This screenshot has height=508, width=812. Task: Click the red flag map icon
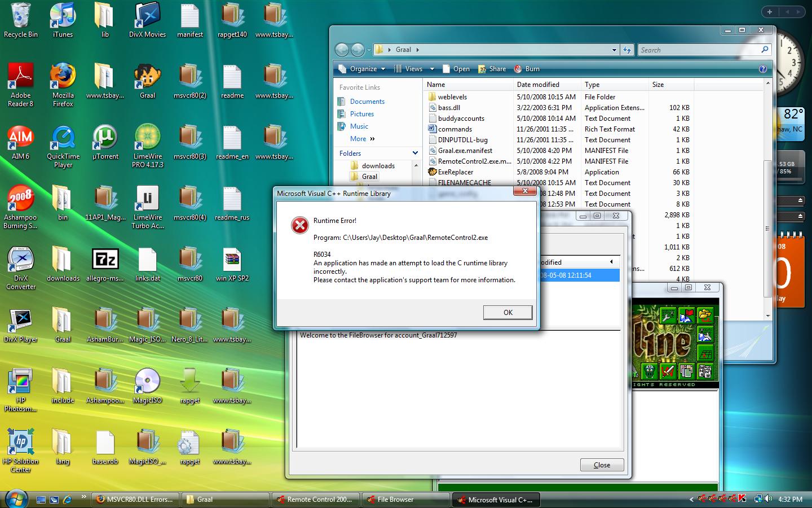coord(686,315)
